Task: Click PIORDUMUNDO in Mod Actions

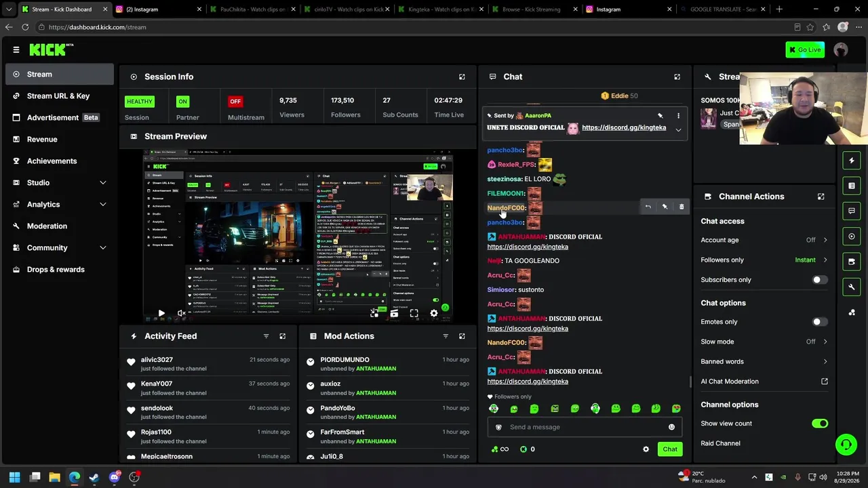Action: coord(344,360)
